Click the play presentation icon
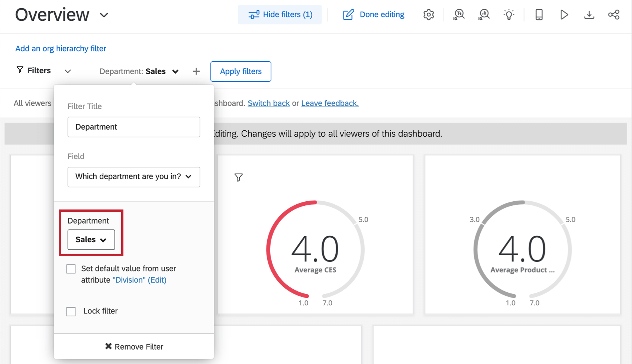Screen dimensions: 632x364 pyautogui.click(x=564, y=14)
